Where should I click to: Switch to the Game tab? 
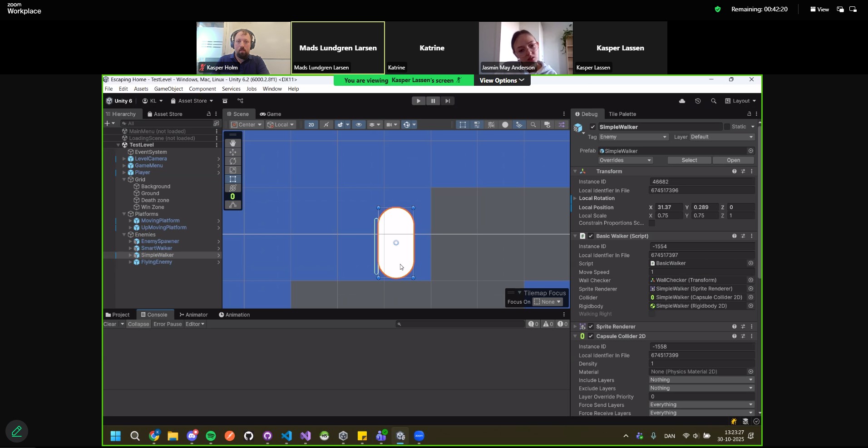tap(271, 114)
